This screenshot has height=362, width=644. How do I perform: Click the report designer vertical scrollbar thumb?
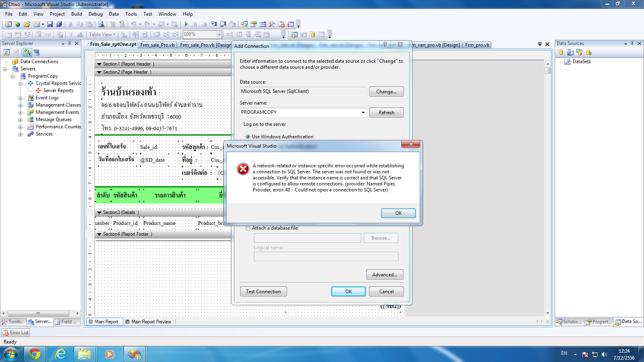(547, 71)
